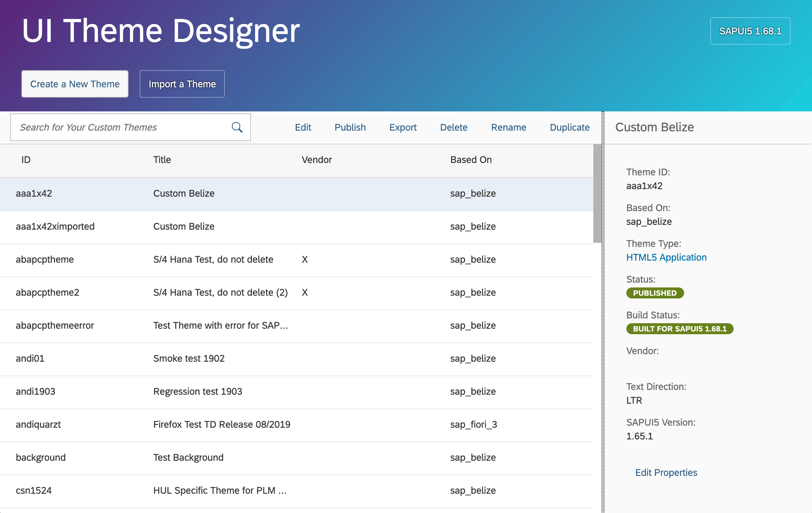Viewport: 812px width, 513px height.
Task: Select the abapcptheme row
Action: (297, 260)
